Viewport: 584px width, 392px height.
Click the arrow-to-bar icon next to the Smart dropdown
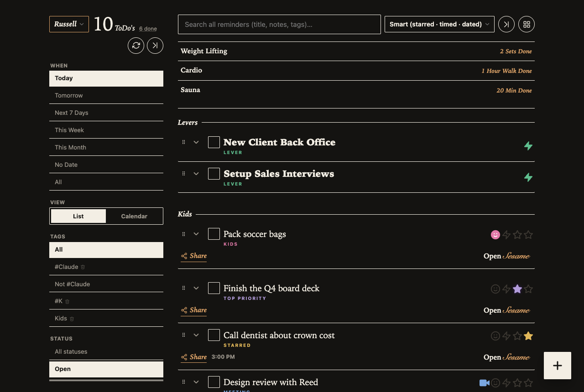tap(506, 24)
